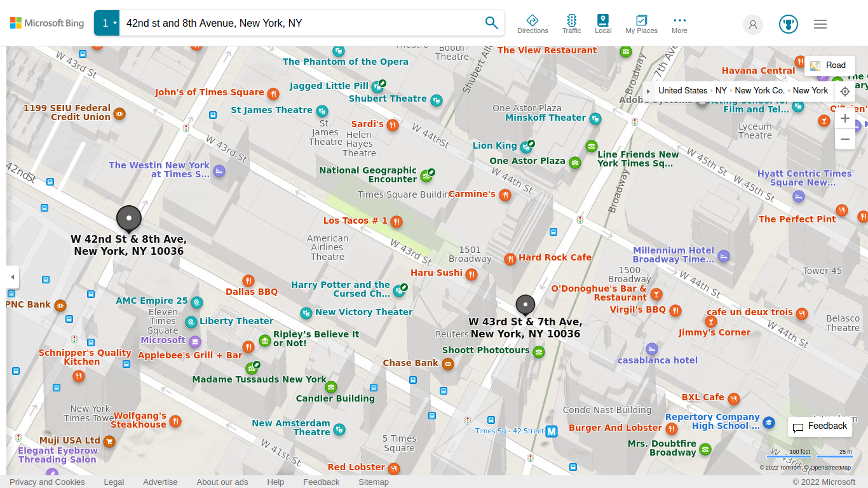The image size is (868, 488).
Task: Click the Muji USA Ltd shopping icon
Action: click(x=109, y=441)
